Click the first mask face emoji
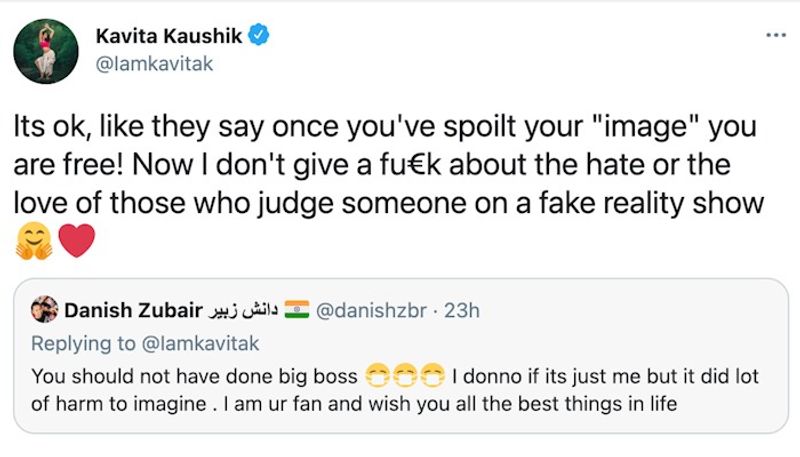The width and height of the screenshot is (800, 457). [378, 376]
